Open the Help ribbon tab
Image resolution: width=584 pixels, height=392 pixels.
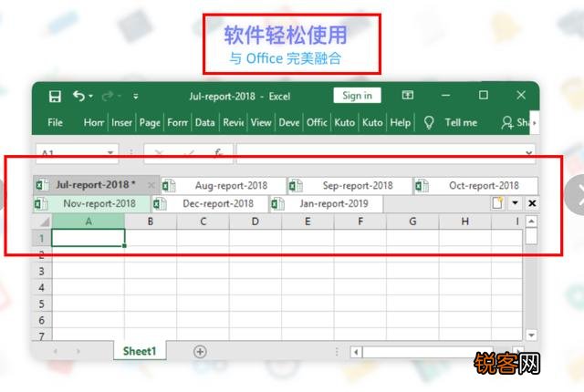coord(401,122)
